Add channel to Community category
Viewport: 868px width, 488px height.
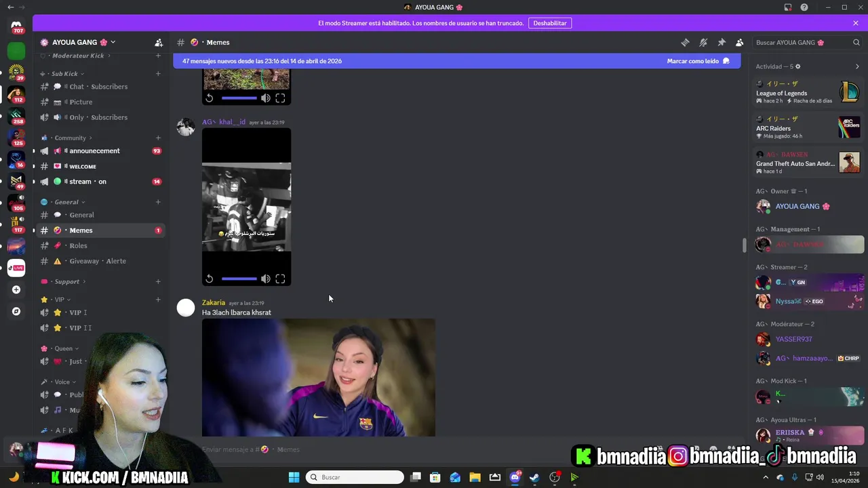[x=158, y=138]
